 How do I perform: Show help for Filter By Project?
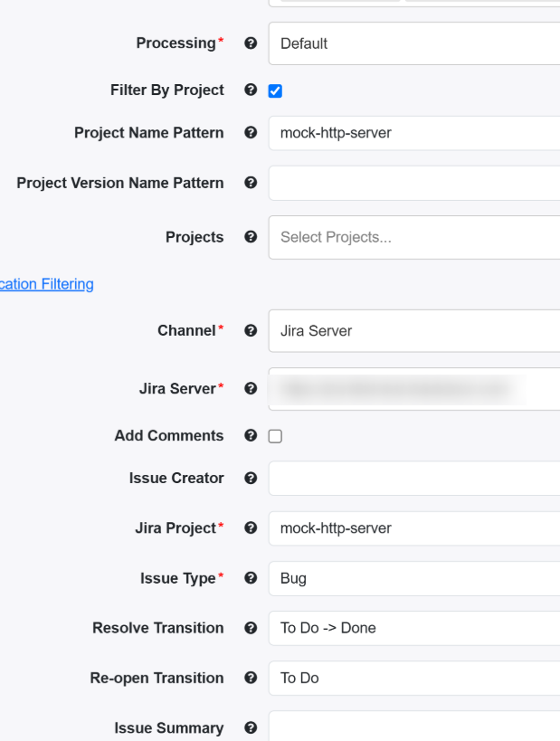click(251, 90)
